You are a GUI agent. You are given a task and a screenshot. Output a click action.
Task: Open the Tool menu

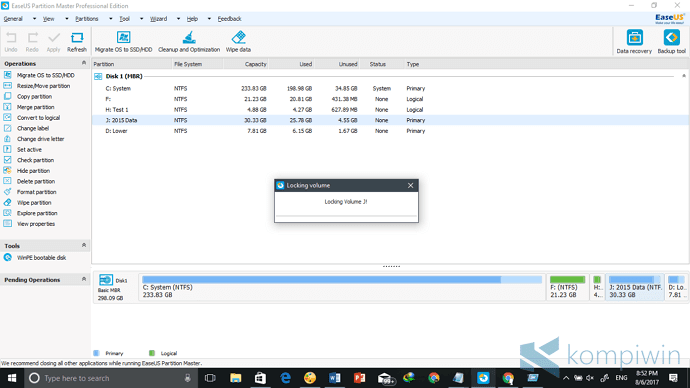click(125, 19)
